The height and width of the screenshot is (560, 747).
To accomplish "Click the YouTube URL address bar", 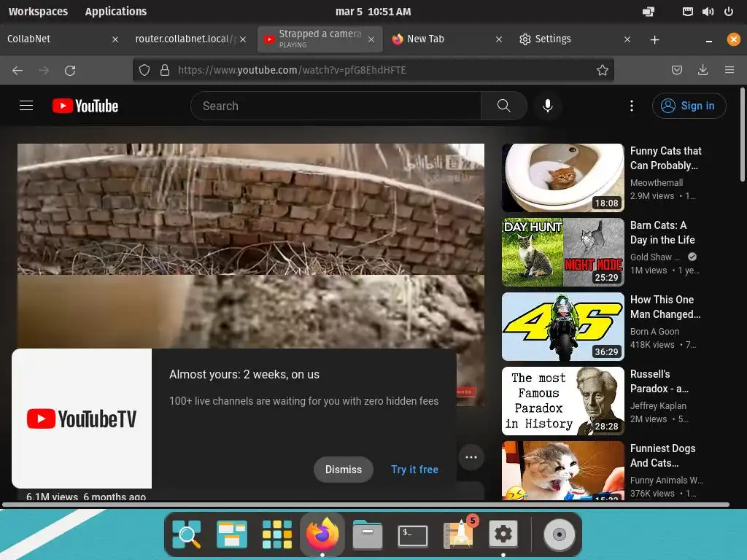I will click(x=373, y=71).
